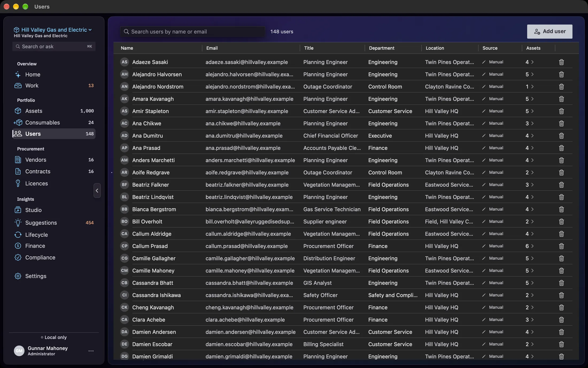Click Chief Financial Officer title cell
Viewport: 588px width, 368px height.
coord(330,136)
